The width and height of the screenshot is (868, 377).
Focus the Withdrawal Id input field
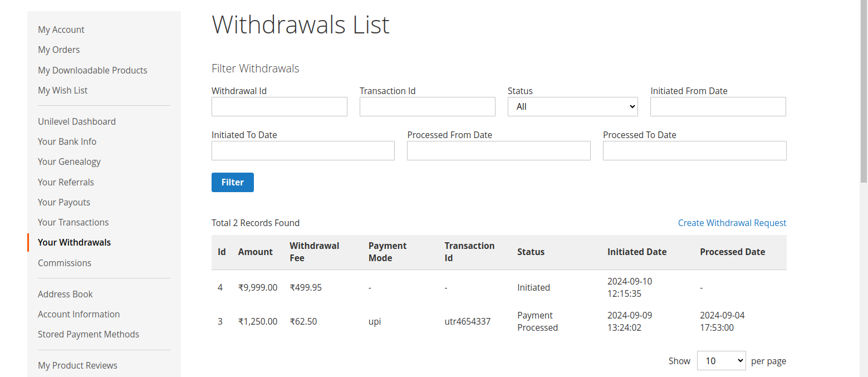(279, 106)
